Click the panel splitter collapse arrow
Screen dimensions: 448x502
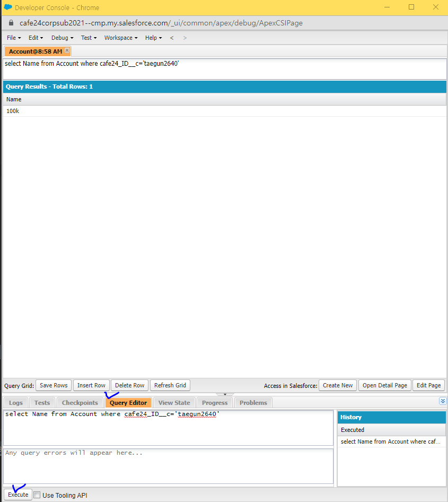[x=225, y=394]
